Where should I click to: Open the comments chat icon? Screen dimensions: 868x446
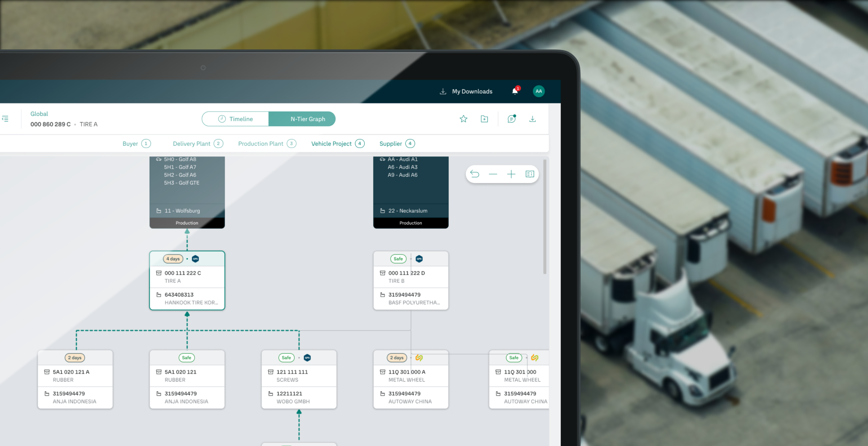(x=511, y=119)
